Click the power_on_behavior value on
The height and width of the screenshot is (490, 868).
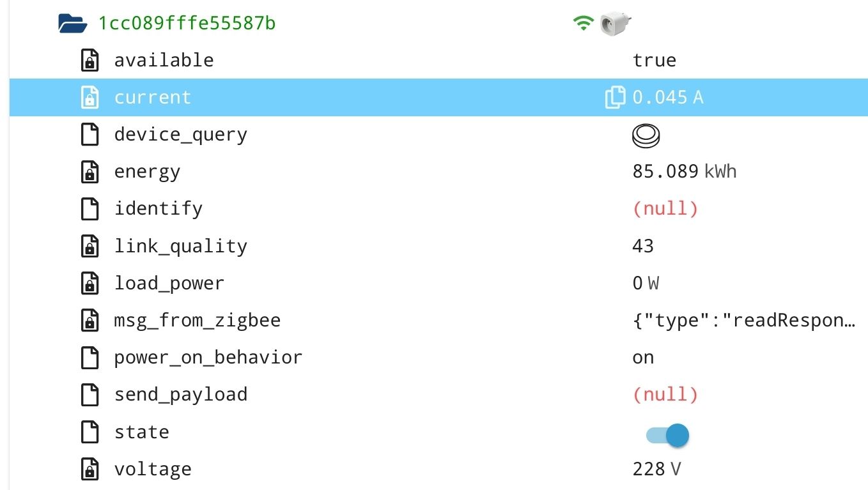tap(643, 358)
